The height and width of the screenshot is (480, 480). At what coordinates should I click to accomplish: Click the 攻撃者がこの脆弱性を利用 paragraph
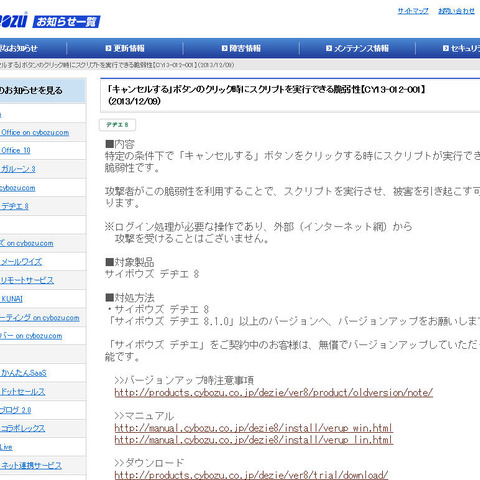click(x=292, y=197)
